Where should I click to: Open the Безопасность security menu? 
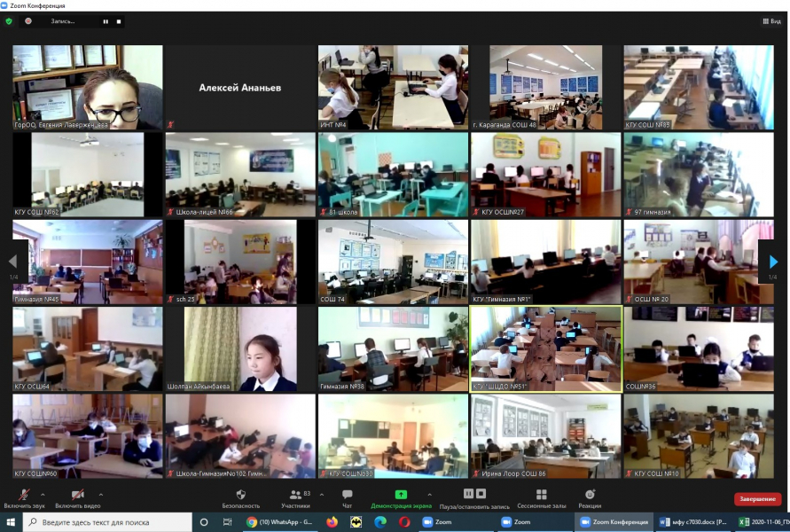point(240,498)
